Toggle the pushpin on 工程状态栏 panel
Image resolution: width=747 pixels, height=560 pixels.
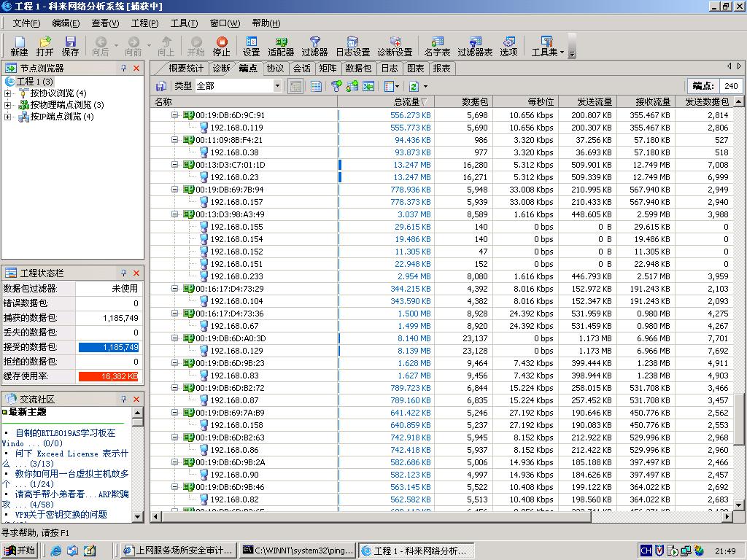[x=123, y=273]
